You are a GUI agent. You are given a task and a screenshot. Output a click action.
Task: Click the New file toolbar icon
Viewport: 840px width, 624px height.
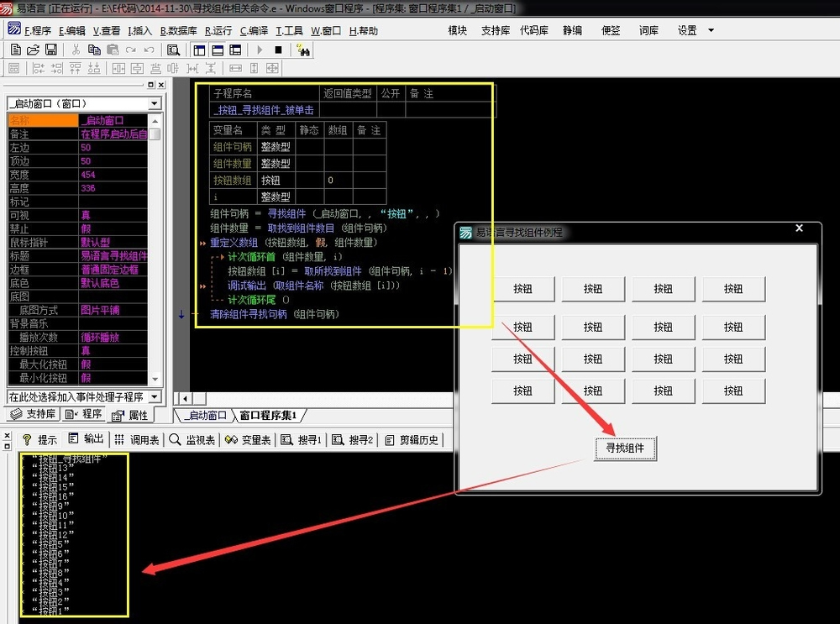pos(15,50)
